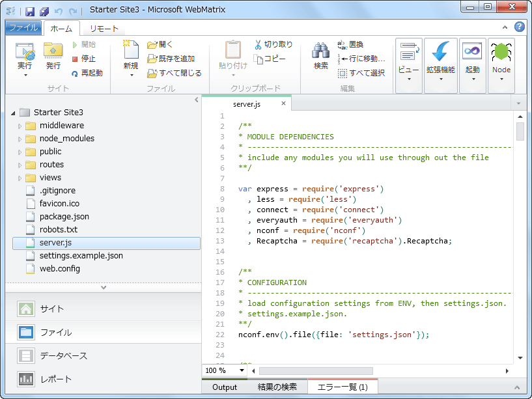
Task: Close all files with すべて閉じる
Action: click(x=175, y=73)
